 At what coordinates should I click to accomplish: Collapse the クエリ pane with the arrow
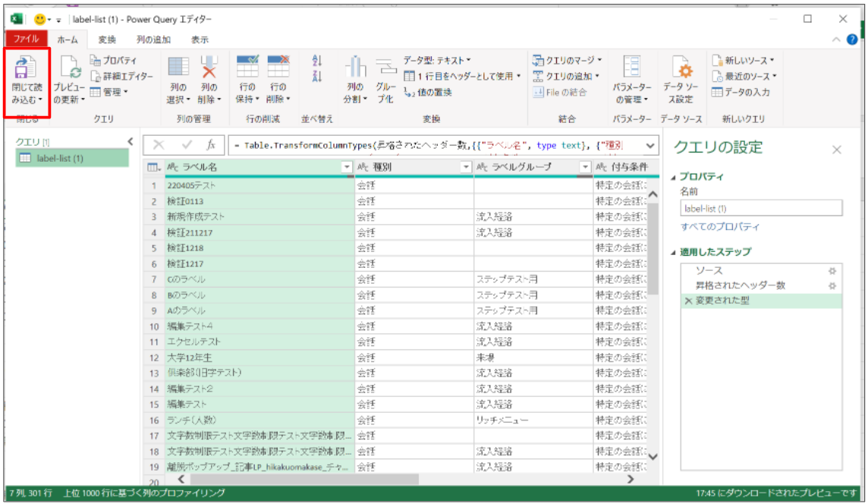pyautogui.click(x=130, y=142)
